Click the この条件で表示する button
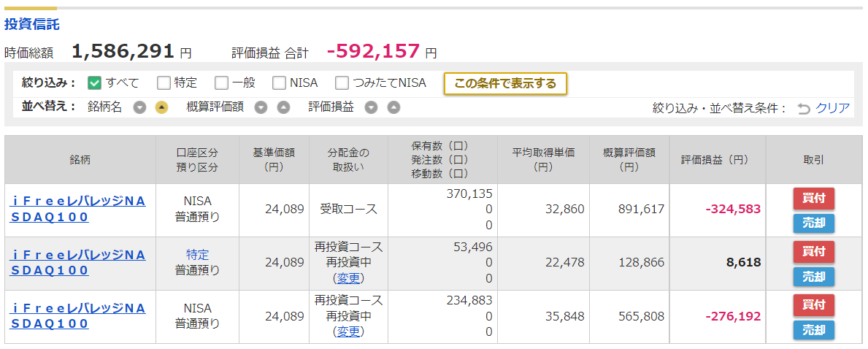 tap(505, 84)
